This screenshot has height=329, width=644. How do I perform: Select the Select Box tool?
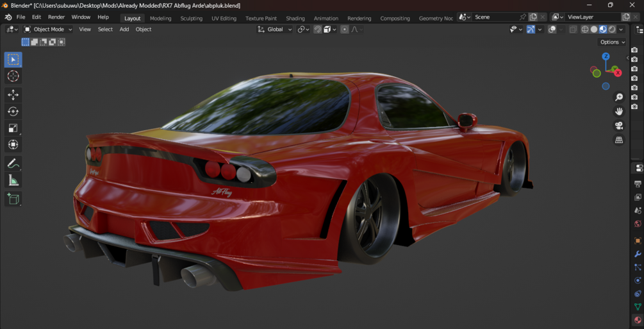[x=13, y=60]
